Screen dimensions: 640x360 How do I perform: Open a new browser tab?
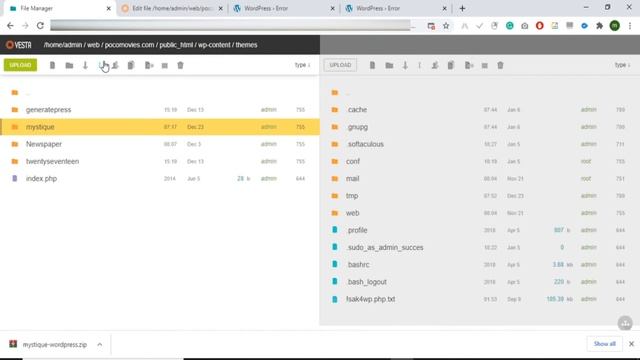(x=462, y=8)
